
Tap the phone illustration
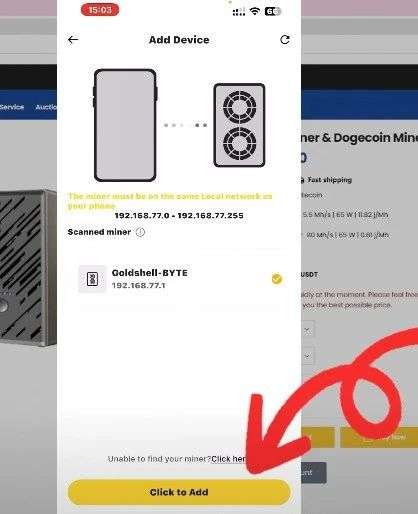(x=125, y=125)
